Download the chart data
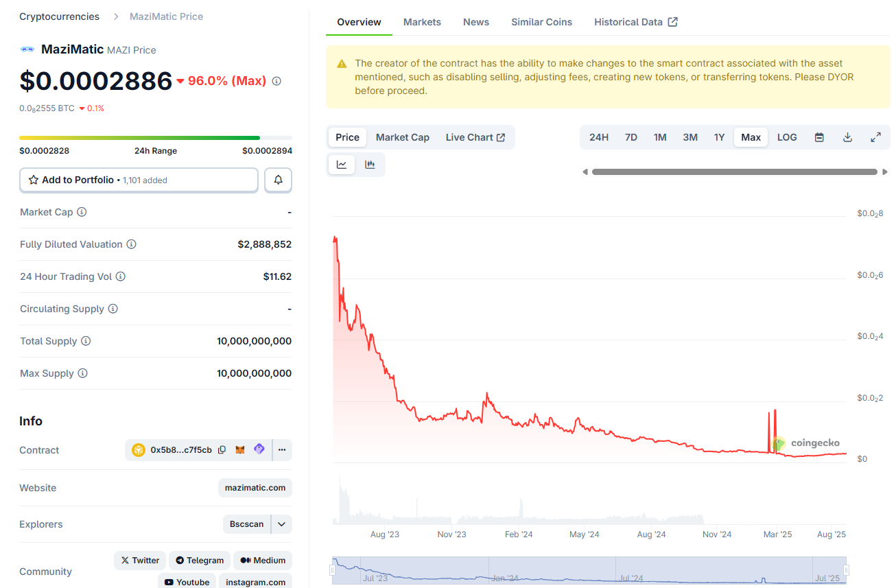The width and height of the screenshot is (896, 588). [x=847, y=137]
